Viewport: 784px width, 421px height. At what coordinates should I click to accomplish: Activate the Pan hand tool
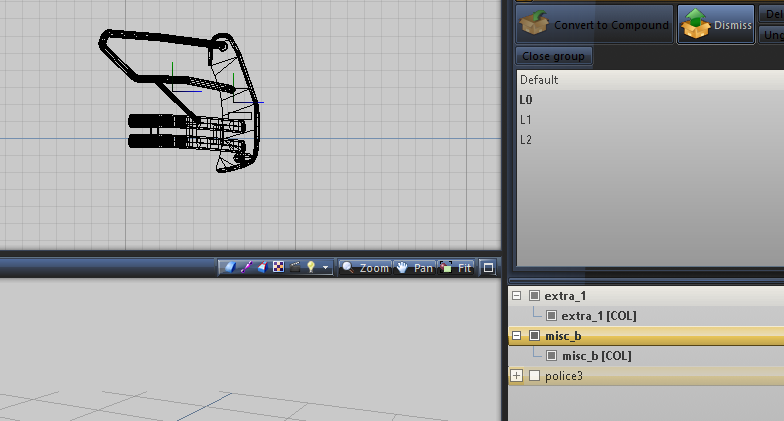point(415,268)
